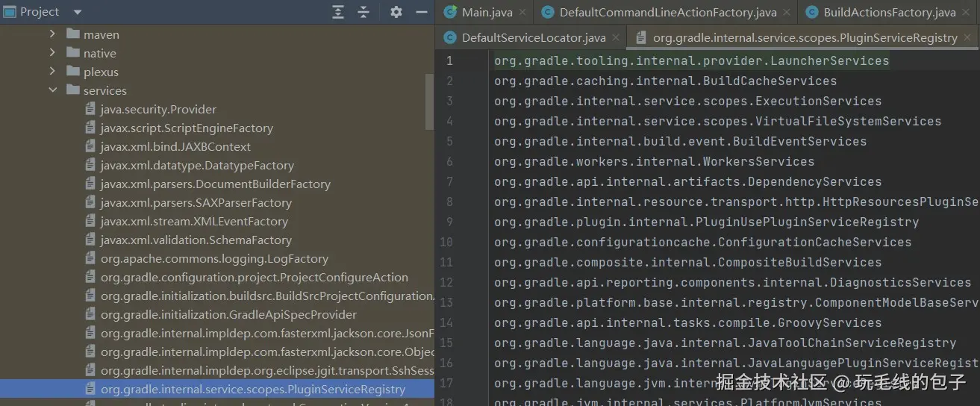Switch to BuildActionsFactory.java tab

point(890,12)
